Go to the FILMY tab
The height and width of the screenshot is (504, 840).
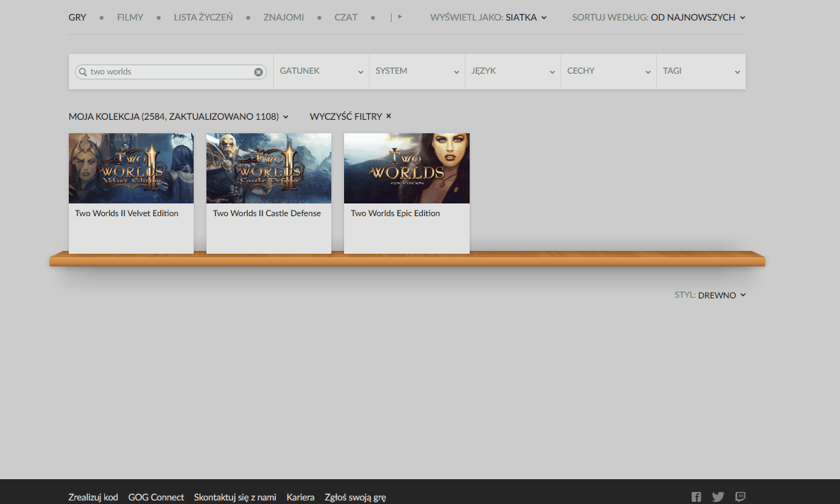click(x=130, y=18)
